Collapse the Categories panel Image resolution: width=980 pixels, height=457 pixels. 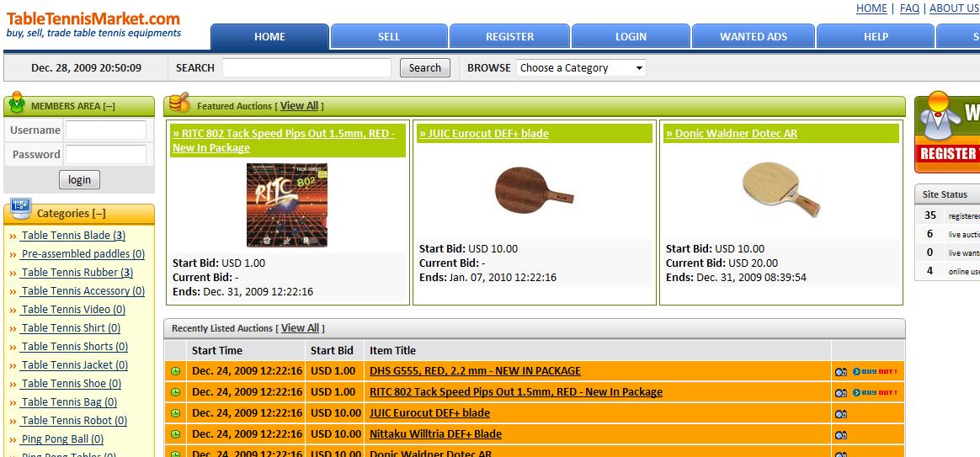coord(99,213)
